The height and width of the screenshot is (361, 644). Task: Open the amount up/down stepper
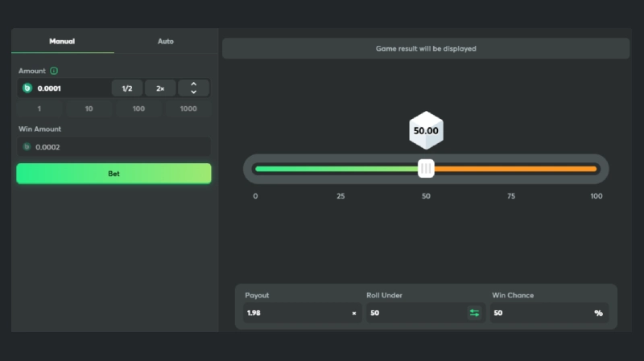(x=193, y=88)
